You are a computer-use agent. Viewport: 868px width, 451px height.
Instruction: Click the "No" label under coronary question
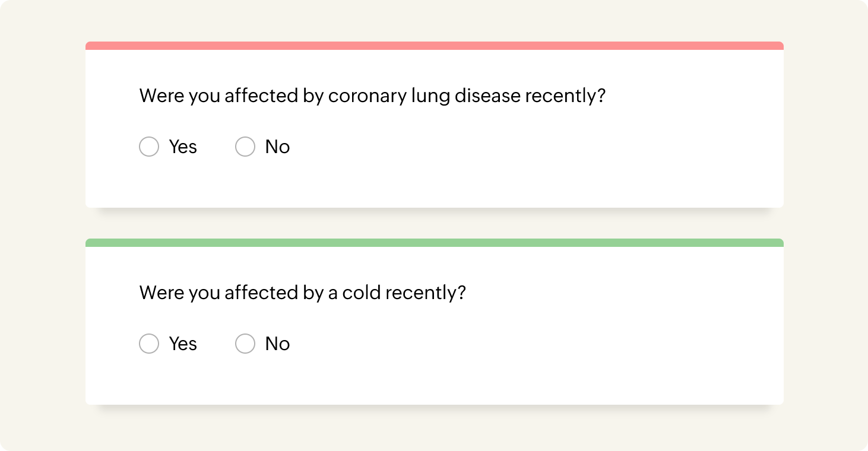(277, 147)
